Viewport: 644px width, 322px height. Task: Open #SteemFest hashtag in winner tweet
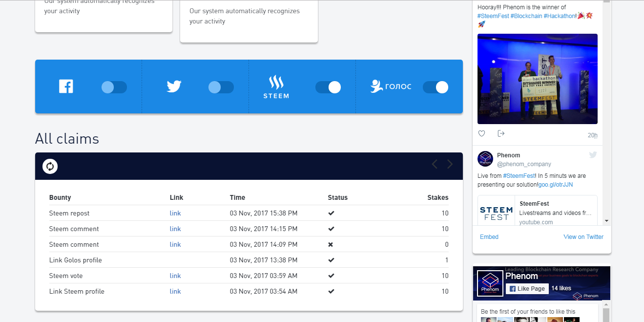493,16
